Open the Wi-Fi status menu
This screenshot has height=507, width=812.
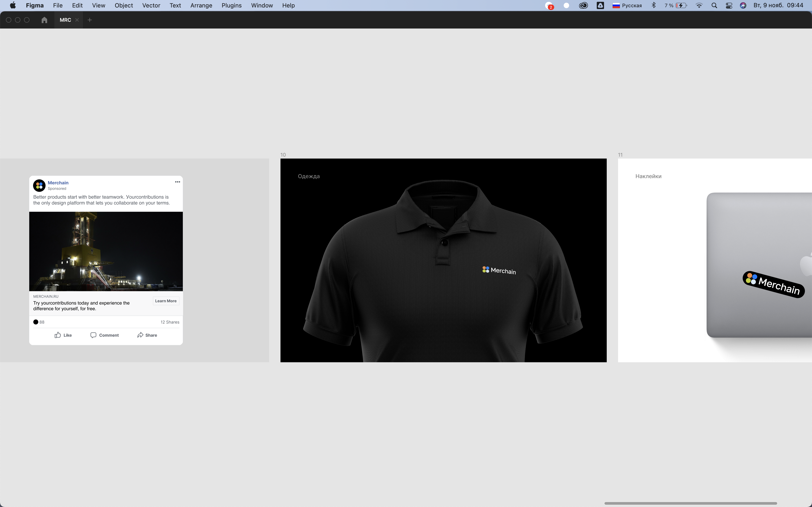click(699, 5)
